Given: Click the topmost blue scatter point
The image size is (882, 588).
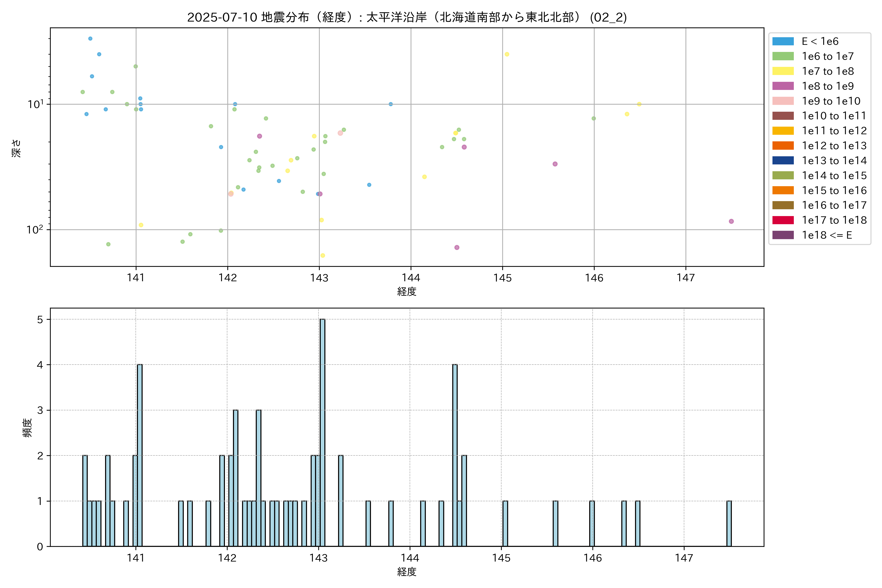Looking at the screenshot, I should [90, 39].
